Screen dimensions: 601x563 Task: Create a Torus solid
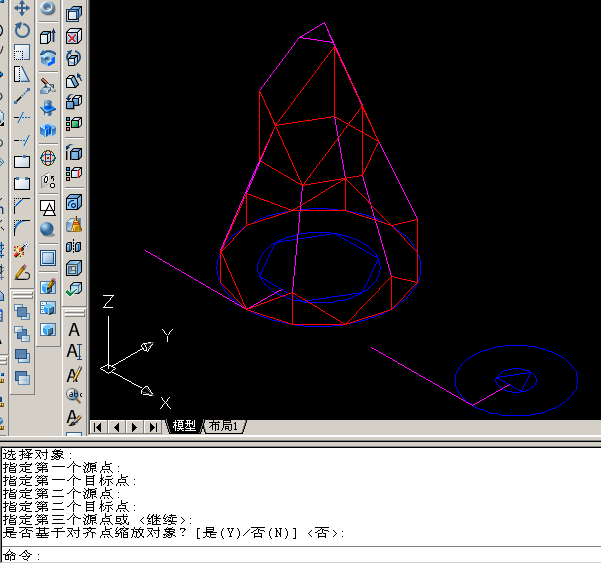48,8
